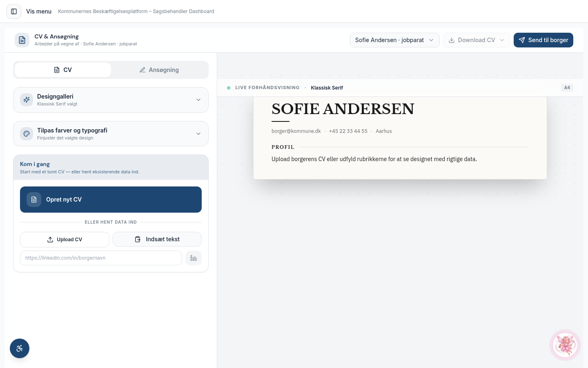The image size is (588, 368).
Task: Click the palette icon for farver og typografi
Action: click(x=27, y=134)
